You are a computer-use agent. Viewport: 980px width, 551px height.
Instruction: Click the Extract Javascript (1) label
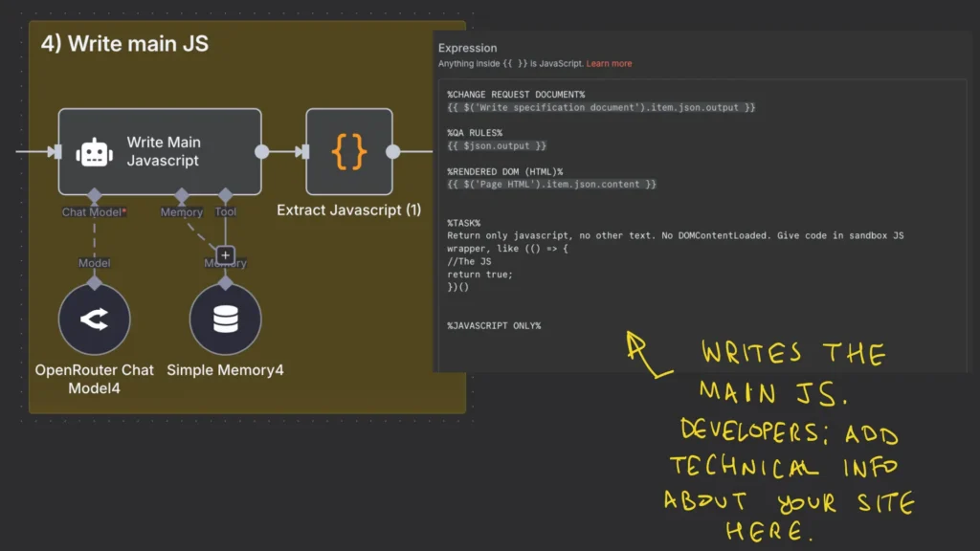pyautogui.click(x=348, y=209)
